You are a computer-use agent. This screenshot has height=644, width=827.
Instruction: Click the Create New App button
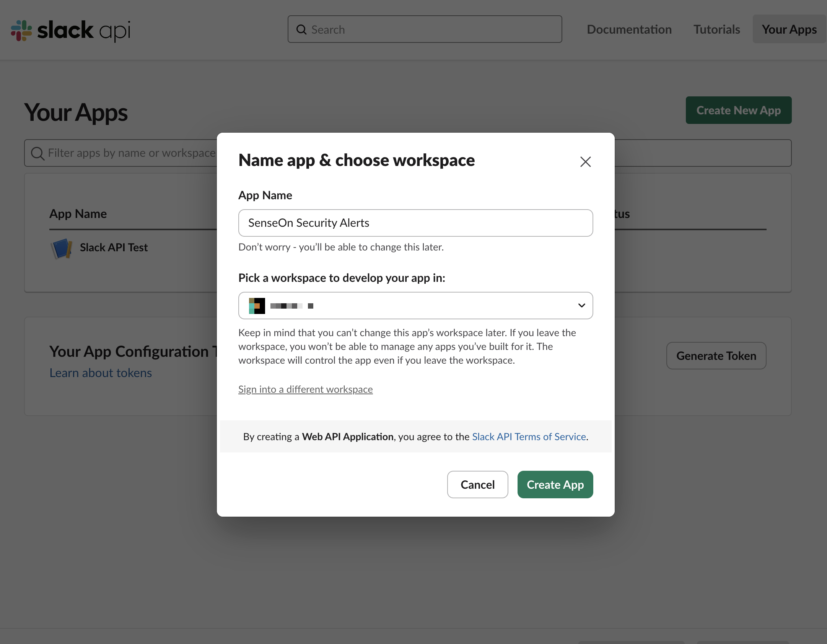(738, 110)
